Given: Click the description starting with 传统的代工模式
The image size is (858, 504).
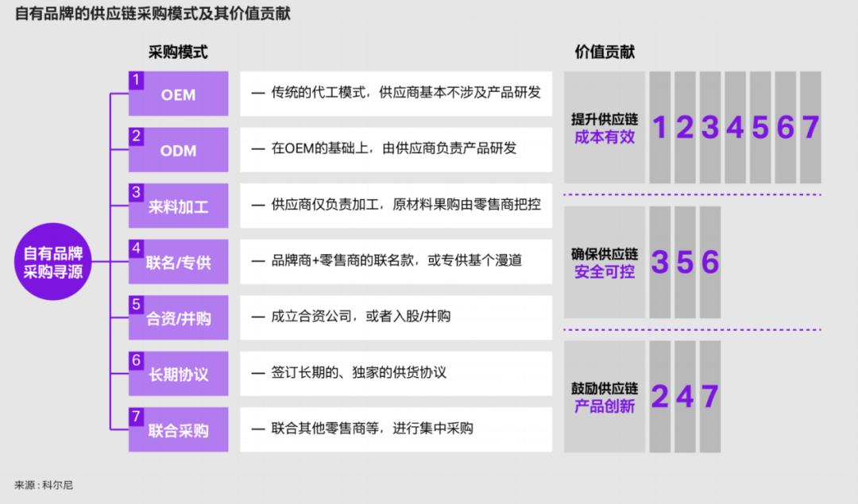Looking at the screenshot, I should coord(396,94).
